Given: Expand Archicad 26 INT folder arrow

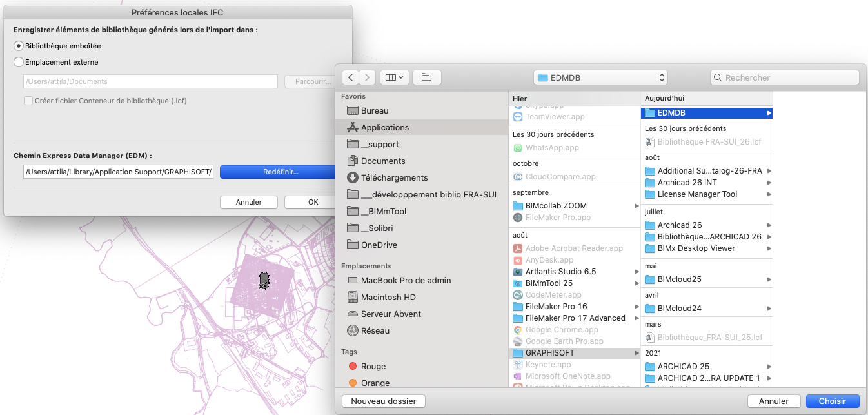Looking at the screenshot, I should [768, 183].
